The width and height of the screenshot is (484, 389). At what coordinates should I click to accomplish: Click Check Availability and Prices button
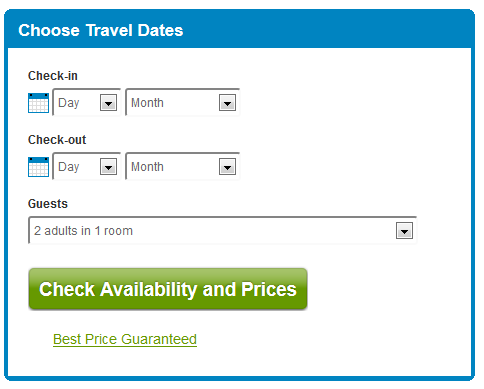pos(168,289)
